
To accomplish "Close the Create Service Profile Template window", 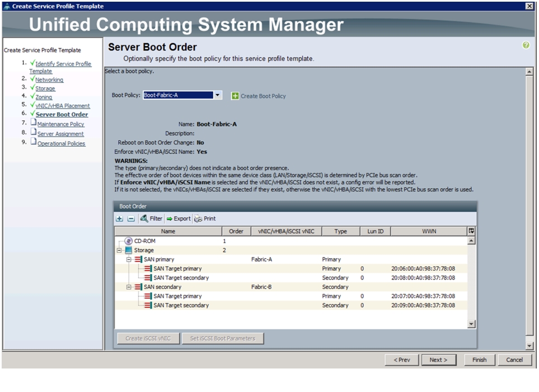I will (529, 6).
